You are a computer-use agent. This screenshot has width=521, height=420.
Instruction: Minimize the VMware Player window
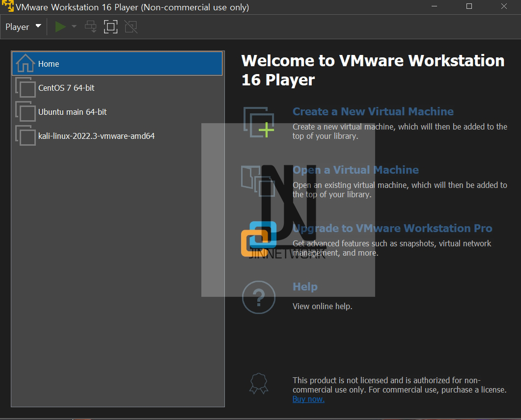[434, 6]
